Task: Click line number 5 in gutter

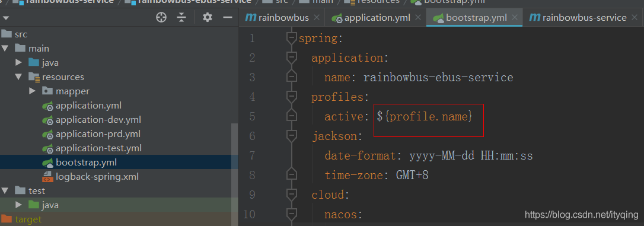Action: (252, 117)
